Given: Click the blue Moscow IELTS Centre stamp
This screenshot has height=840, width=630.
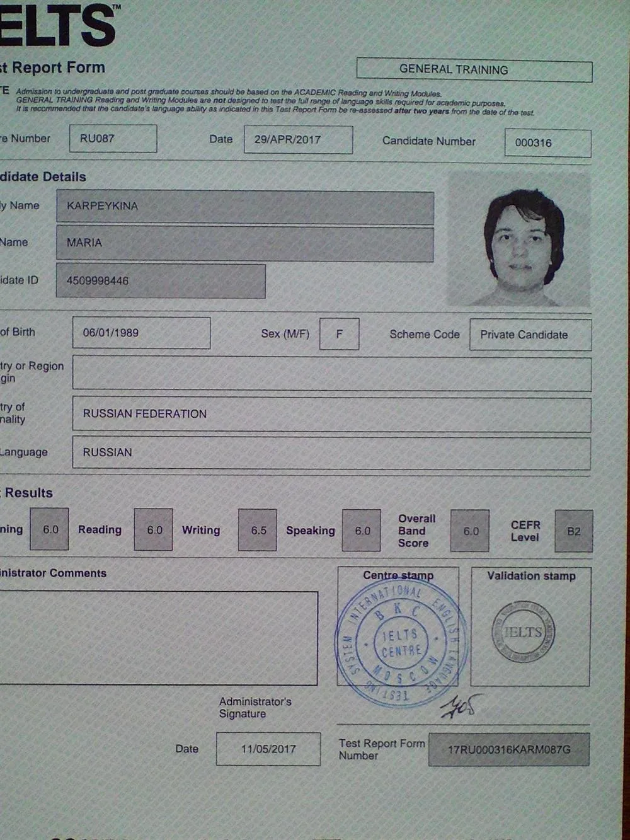Looking at the screenshot, I should point(401,643).
